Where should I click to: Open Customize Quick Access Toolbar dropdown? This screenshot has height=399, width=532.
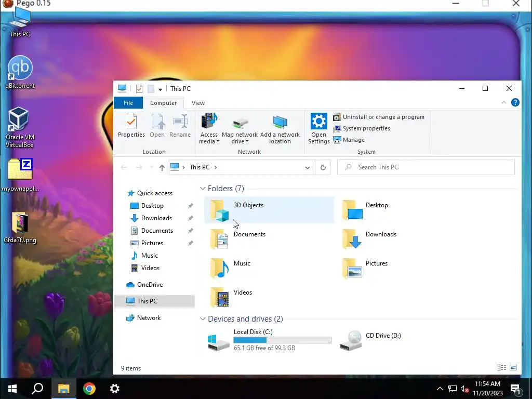pos(160,89)
